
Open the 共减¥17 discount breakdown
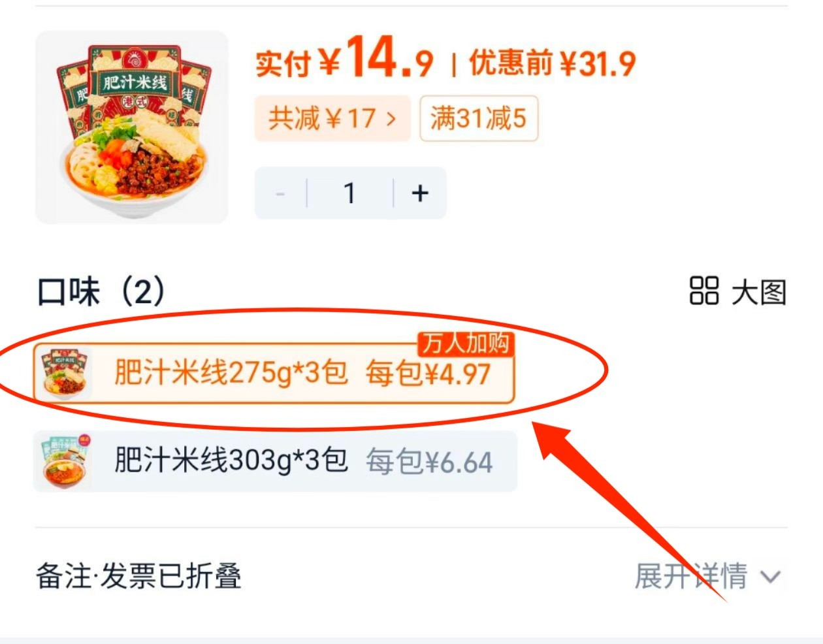click(332, 118)
